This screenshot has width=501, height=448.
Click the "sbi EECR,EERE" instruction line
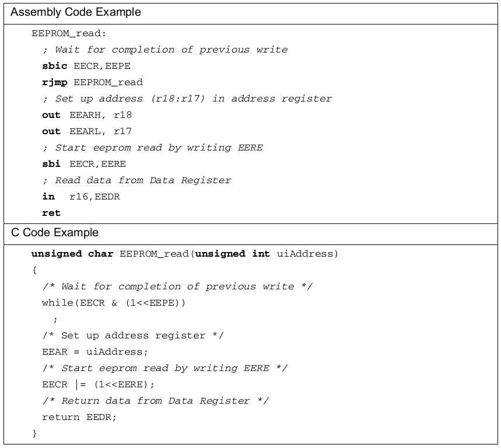pos(84,164)
